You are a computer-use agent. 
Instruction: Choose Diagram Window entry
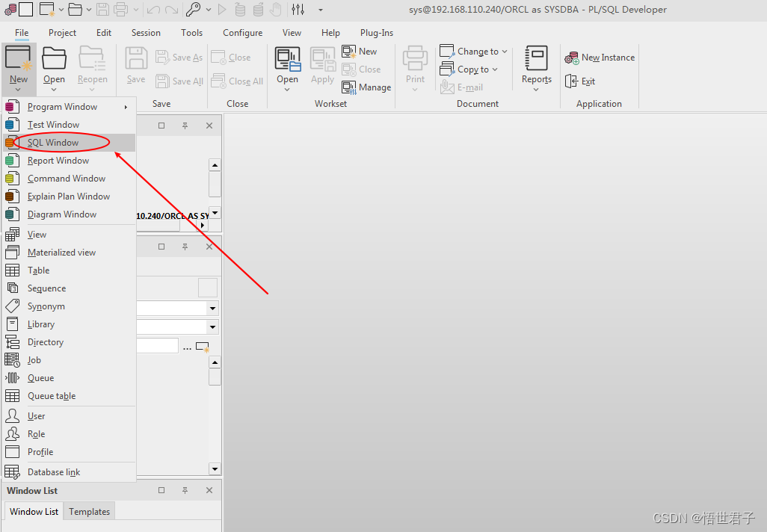70,214
